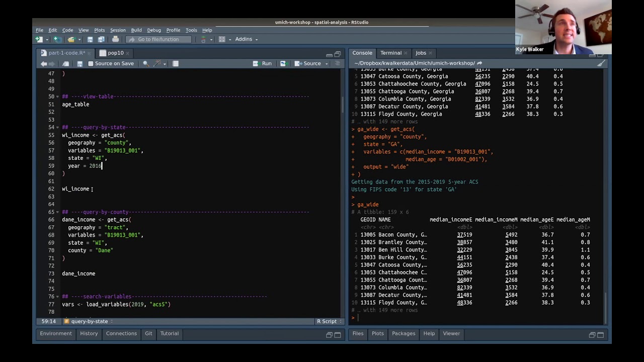Open the Debug menu

(x=154, y=30)
